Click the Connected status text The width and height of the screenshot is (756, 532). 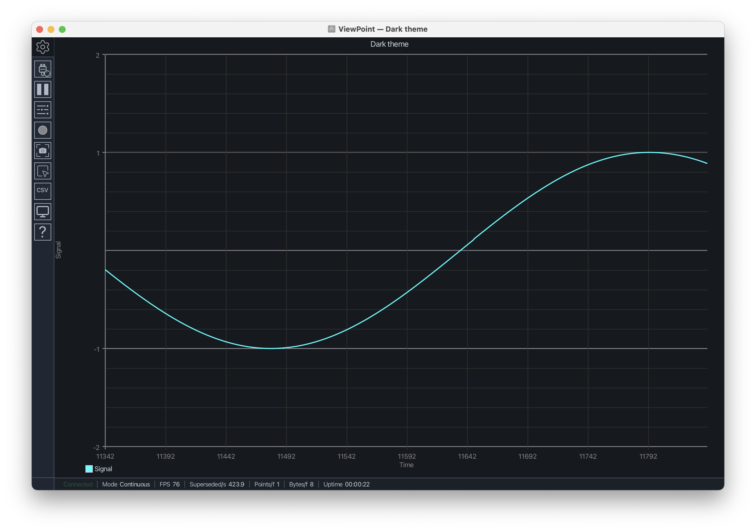[78, 484]
